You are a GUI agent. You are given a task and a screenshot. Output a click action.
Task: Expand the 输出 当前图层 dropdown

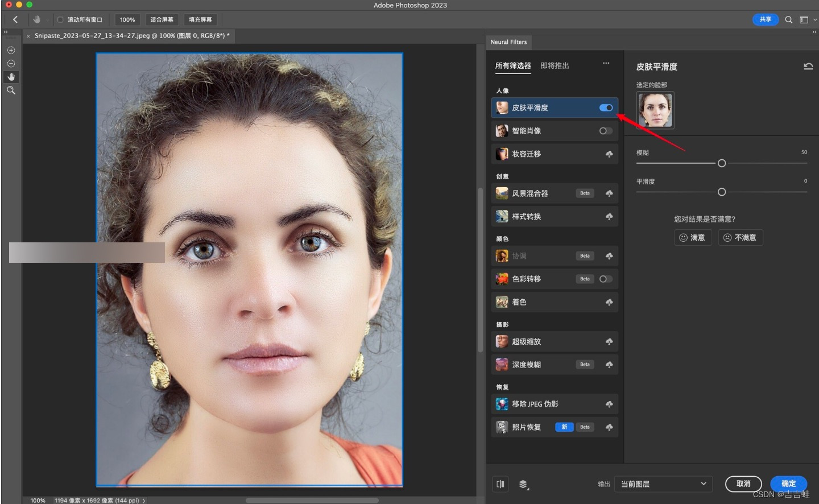click(664, 484)
